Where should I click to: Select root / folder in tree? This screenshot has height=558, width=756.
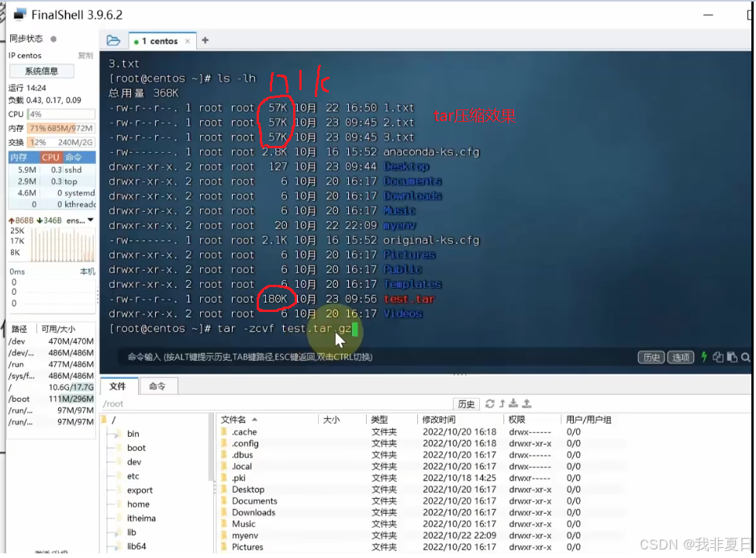(110, 420)
